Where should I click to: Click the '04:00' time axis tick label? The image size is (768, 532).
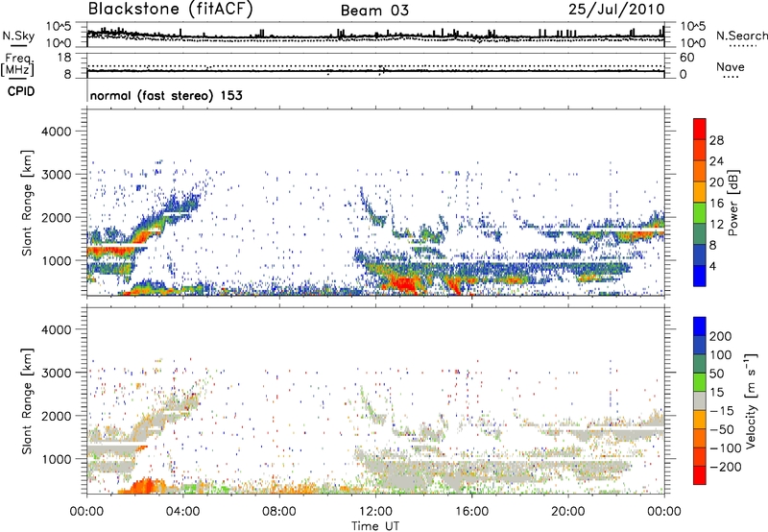click(182, 512)
